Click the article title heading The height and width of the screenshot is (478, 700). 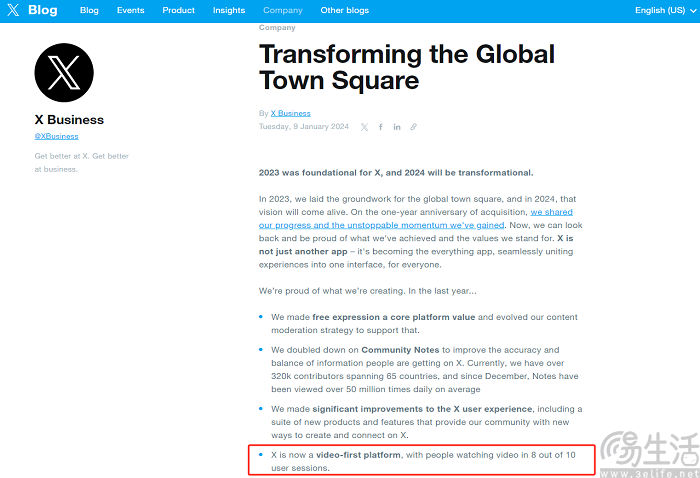406,67
